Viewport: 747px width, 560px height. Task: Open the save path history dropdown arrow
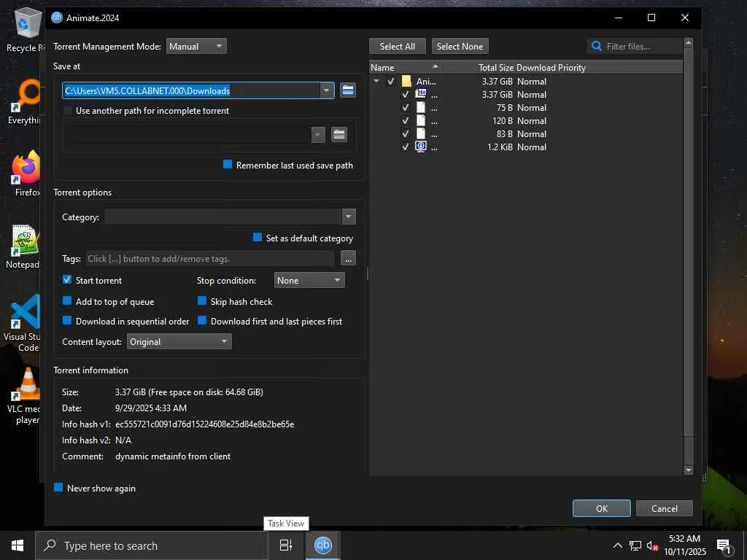(327, 90)
